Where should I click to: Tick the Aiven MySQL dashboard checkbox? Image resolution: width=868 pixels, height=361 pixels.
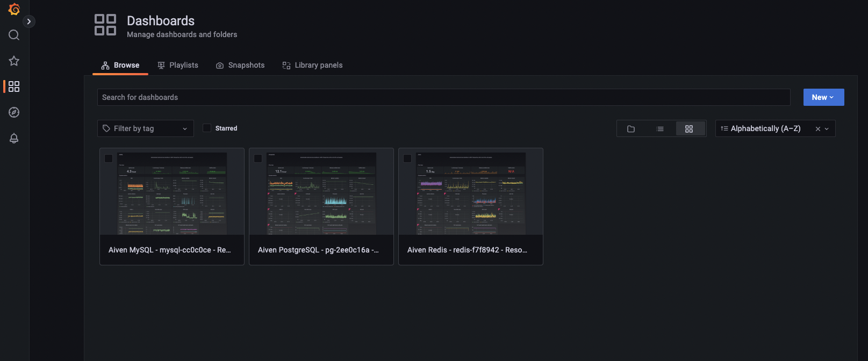[109, 158]
